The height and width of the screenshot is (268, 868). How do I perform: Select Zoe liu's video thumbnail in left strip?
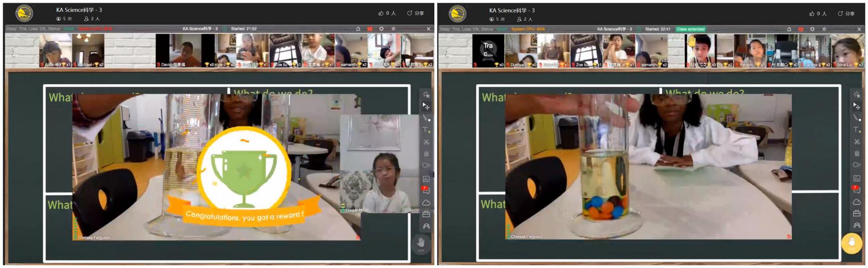[x=286, y=51]
